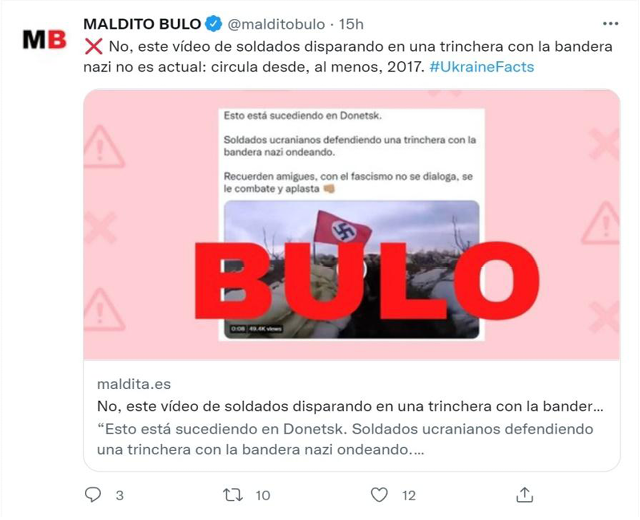The width and height of the screenshot is (640, 520).
Task: Click the tweet body text
Action: point(348,57)
